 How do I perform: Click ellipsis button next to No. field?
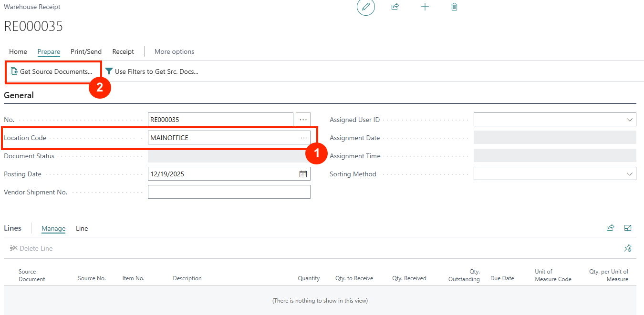point(303,120)
